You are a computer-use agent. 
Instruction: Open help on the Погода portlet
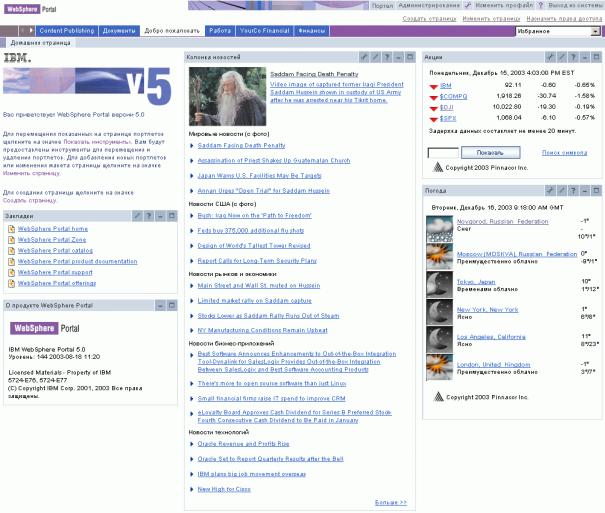point(573,191)
